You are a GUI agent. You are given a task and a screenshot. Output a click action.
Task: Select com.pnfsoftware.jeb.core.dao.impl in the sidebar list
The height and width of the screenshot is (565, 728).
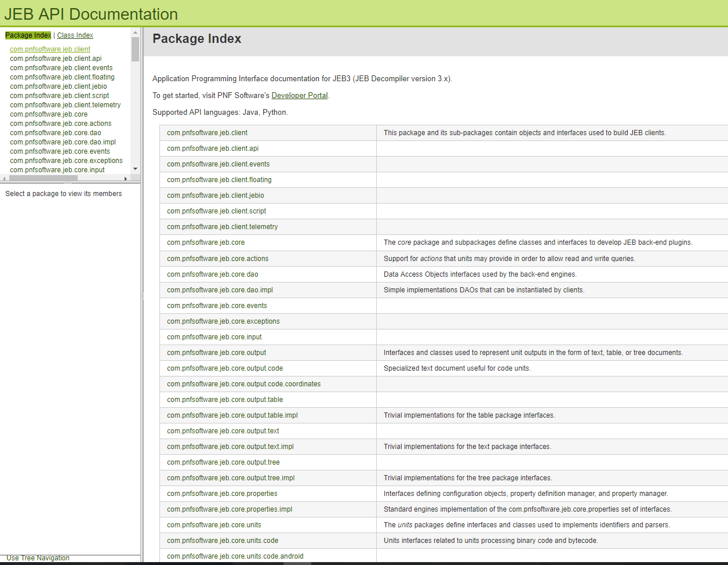coord(63,142)
